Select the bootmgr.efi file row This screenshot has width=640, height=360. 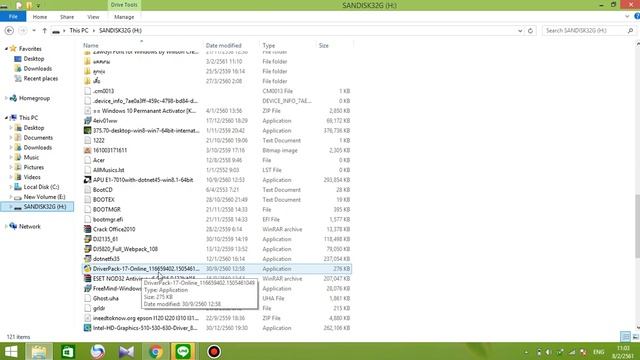click(x=217, y=219)
